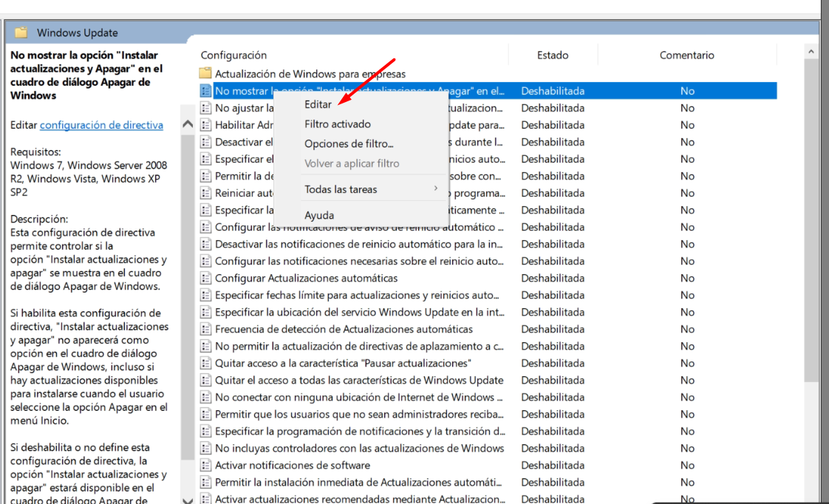This screenshot has height=504, width=829.
Task: Click policy icon for 'No conectar con ninguna ubicación'
Action: coord(206,397)
